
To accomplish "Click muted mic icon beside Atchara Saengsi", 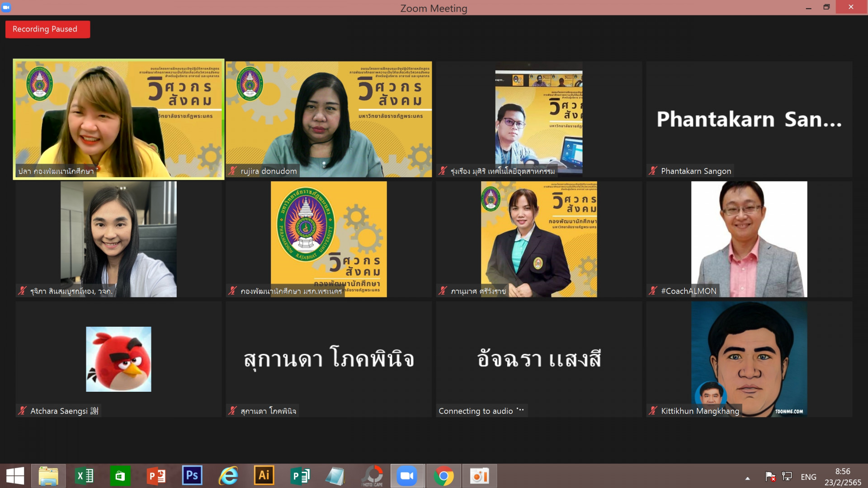I will click(22, 411).
